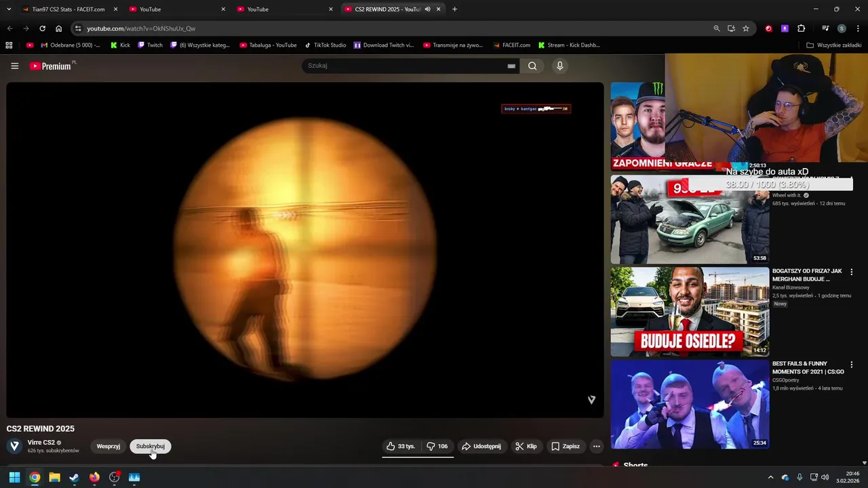Viewport: 868px width, 488px height.
Task: Open File Explorer from the taskbar
Action: click(54, 477)
